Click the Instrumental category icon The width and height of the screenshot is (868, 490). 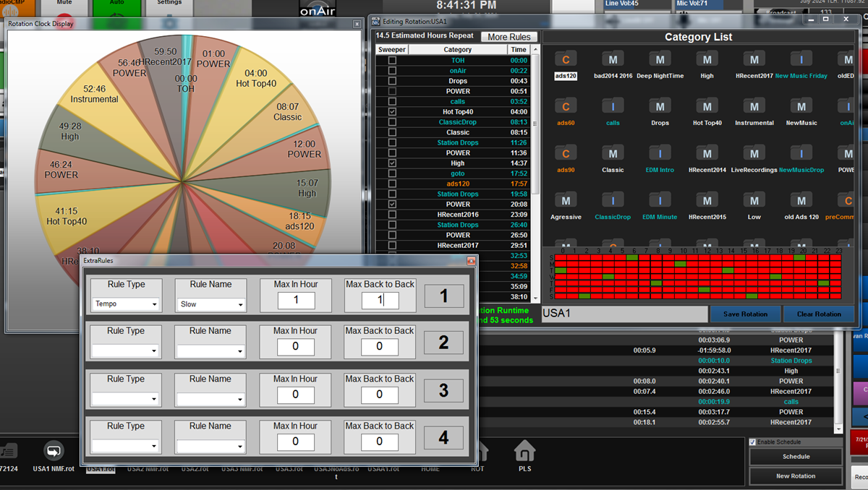click(x=754, y=106)
